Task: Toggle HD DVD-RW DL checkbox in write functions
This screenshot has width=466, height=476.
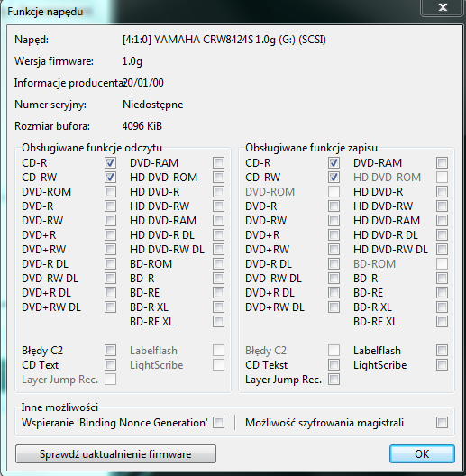Action: (442, 249)
